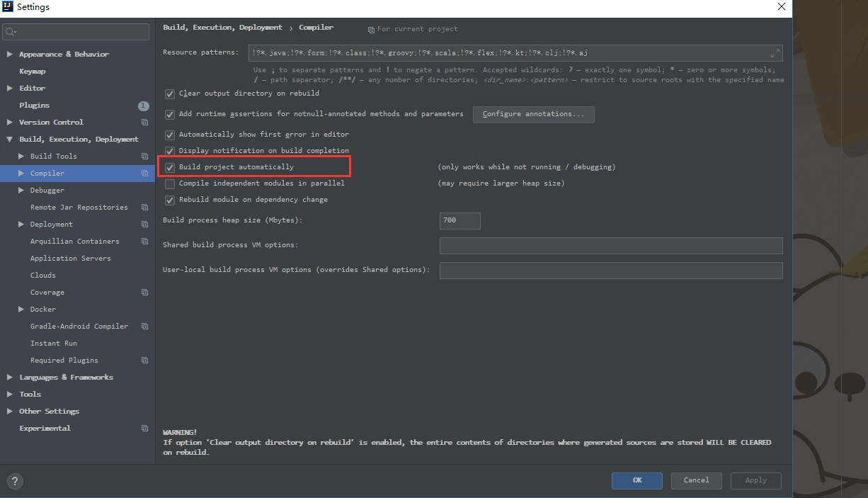Click project-level icon next to Version Control
This screenshot has width=868, height=498.
click(144, 123)
